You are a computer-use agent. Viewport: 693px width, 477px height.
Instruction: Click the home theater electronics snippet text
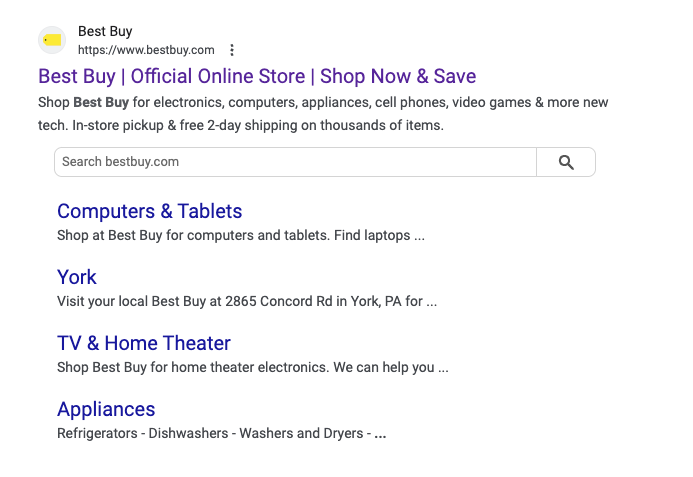click(x=253, y=367)
